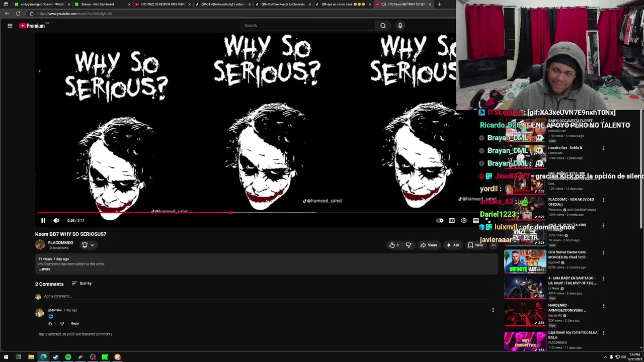Image resolution: width=644 pixels, height=362 pixels.
Task: Toggle subtitles with the CC button
Action: [x=452, y=220]
